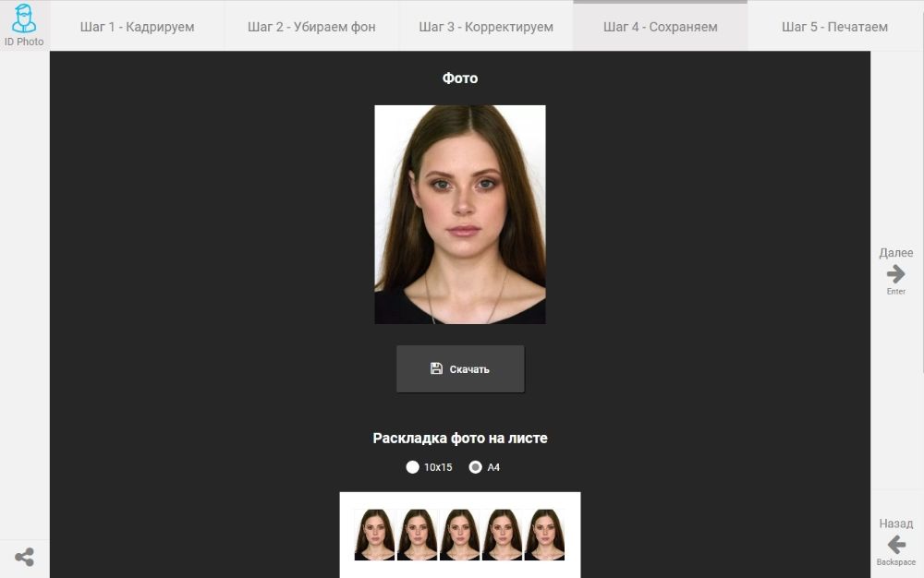Select the middle thumbnail in sheet layout
924x578 pixels.
(459, 535)
